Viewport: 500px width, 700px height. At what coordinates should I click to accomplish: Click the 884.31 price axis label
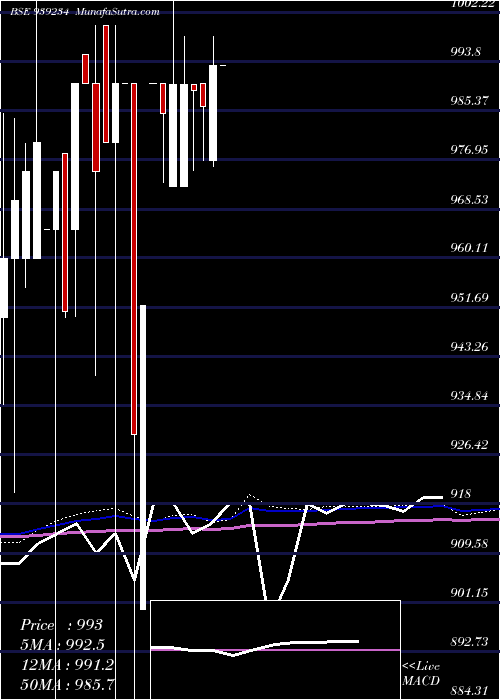point(469,692)
